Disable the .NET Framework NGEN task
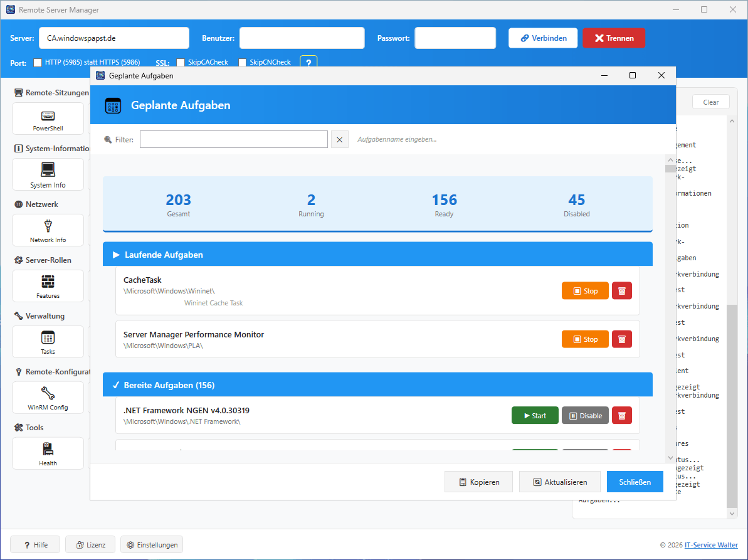The width and height of the screenshot is (748, 560). (x=584, y=416)
